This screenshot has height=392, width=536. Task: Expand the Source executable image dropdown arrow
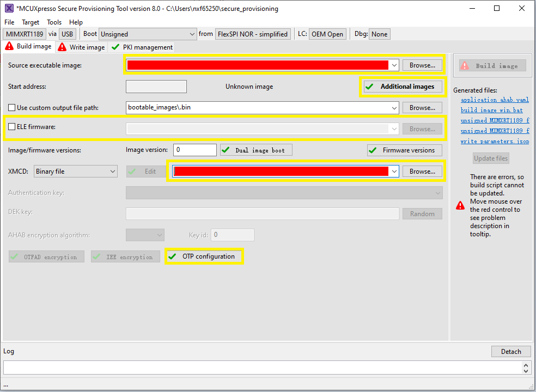(394, 65)
